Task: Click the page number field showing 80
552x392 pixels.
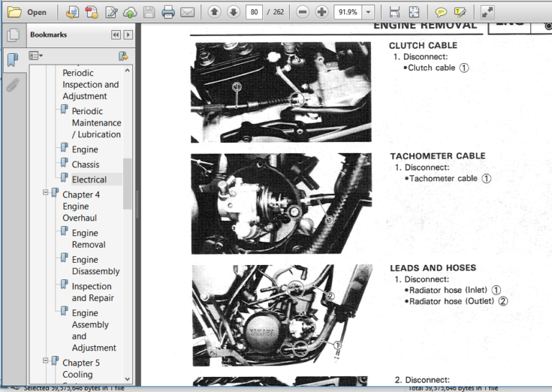Action: pos(254,12)
